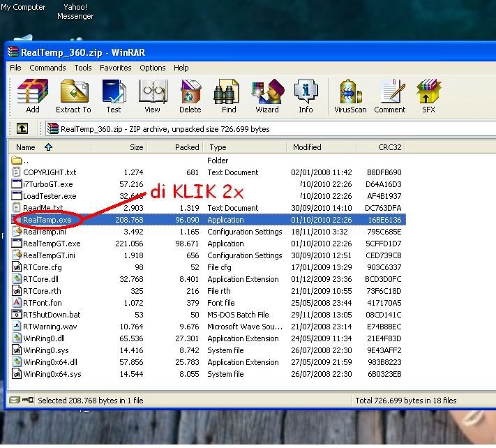Viewport: 496px width, 448px height.
Task: Click the RealTempGT.ini file icon
Action: pos(17,255)
